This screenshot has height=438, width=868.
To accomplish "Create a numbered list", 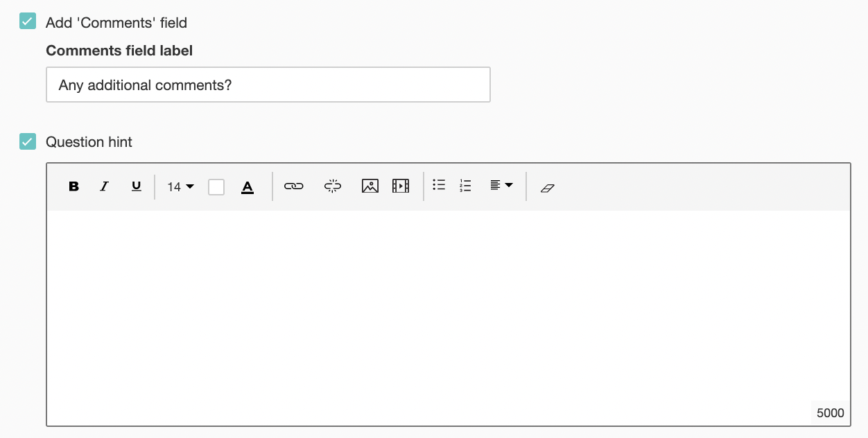I will 465,186.
